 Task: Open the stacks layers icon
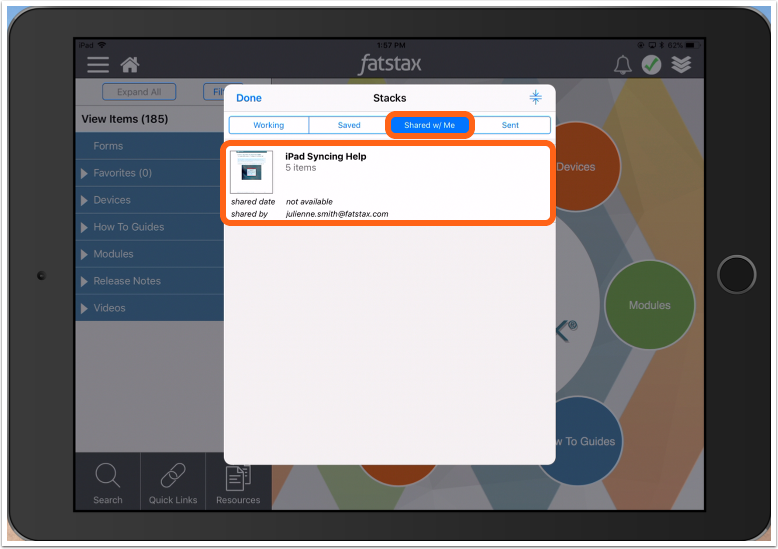tap(681, 65)
